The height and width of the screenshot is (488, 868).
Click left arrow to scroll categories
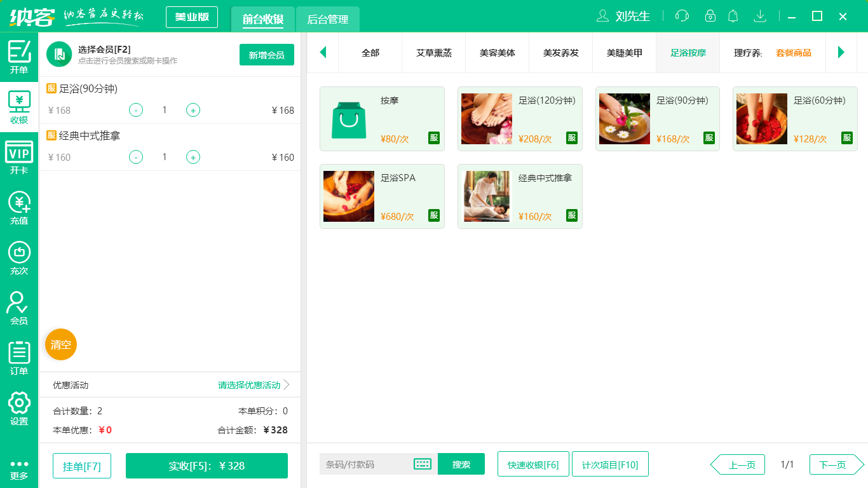(x=323, y=53)
